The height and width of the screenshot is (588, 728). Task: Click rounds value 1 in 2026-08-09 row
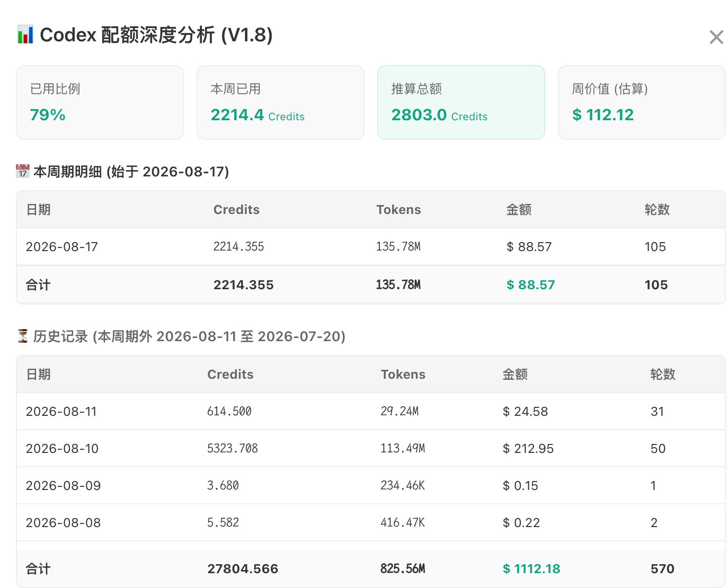click(x=653, y=486)
